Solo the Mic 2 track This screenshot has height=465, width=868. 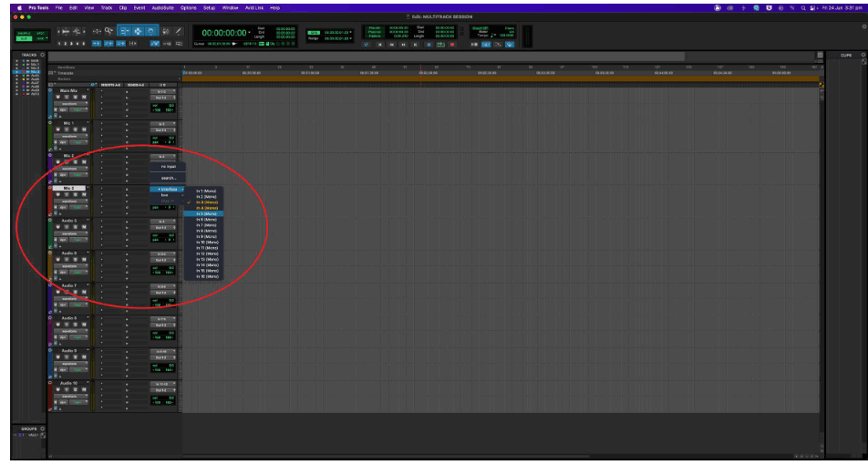point(76,161)
